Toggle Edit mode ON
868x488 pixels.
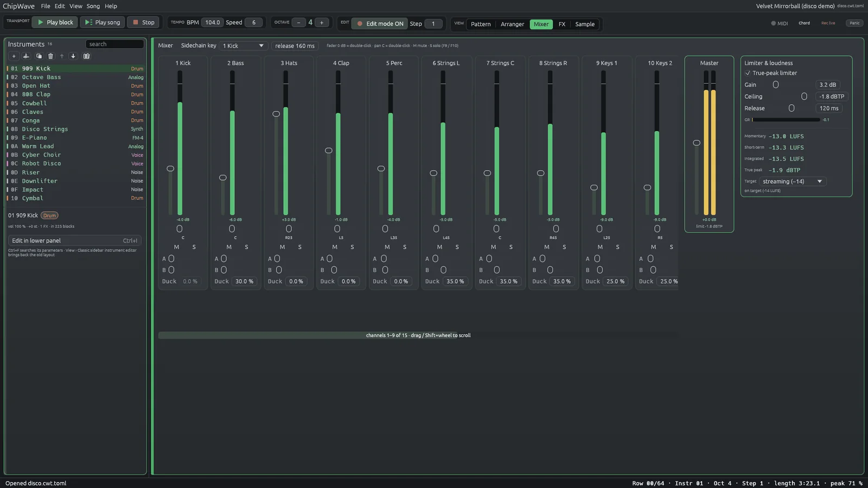coord(379,23)
